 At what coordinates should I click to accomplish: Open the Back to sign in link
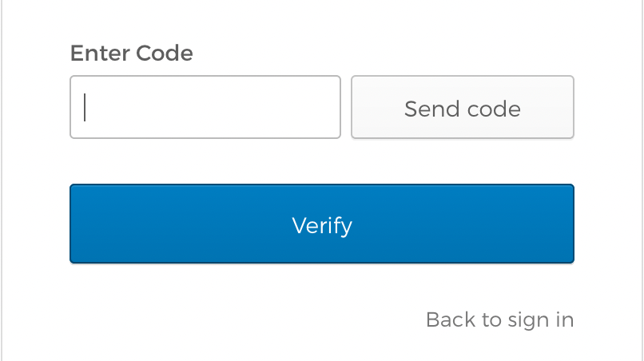[x=499, y=320]
